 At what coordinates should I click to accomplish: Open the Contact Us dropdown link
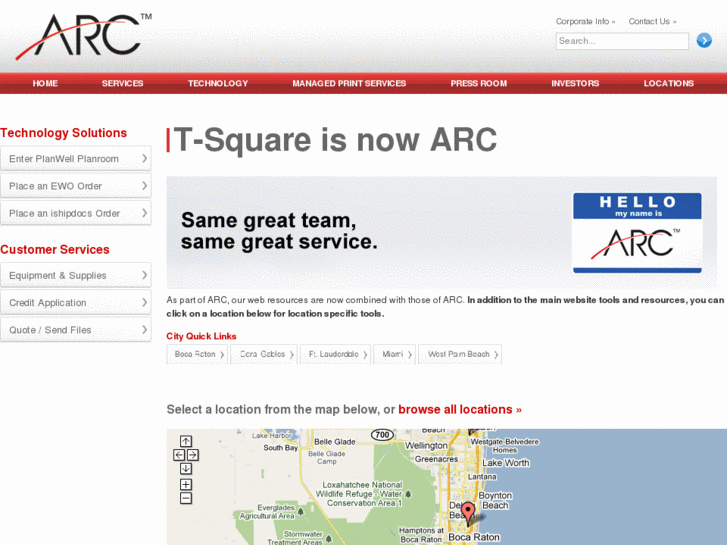(652, 21)
